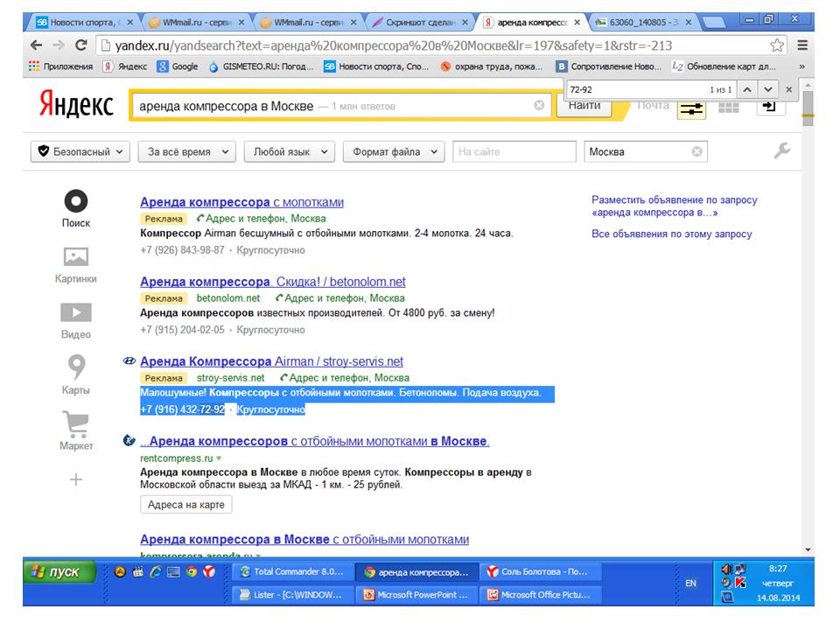Screen dimensions: 840x630
Task: Click Разместить объявление по запросу link
Action: tap(675, 206)
